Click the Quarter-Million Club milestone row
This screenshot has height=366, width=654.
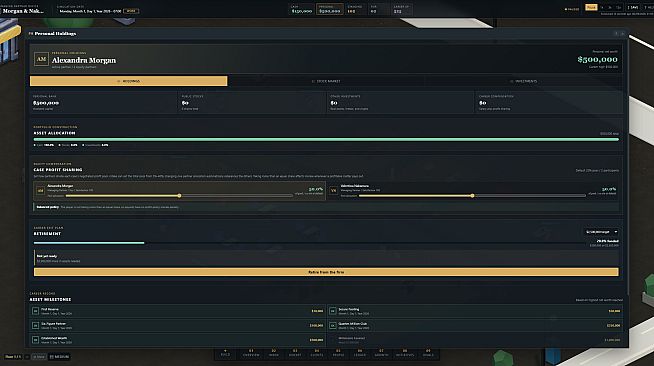(475, 325)
